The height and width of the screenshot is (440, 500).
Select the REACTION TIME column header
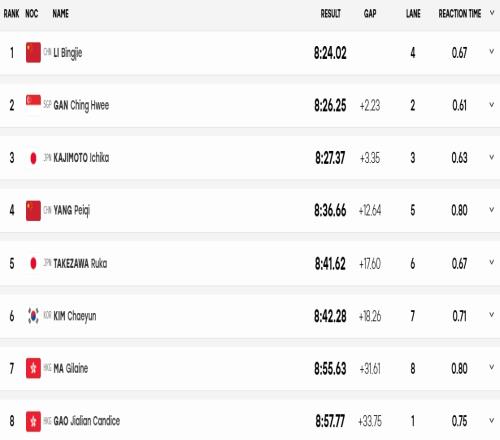pyautogui.click(x=460, y=14)
